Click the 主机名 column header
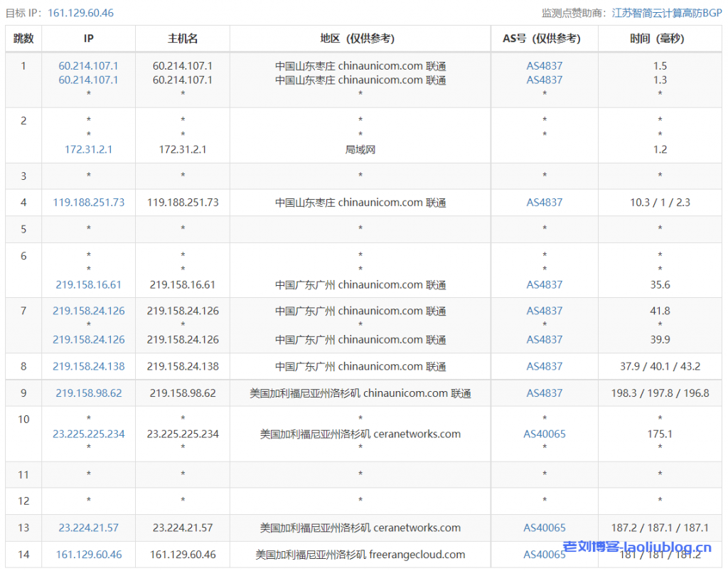Image resolution: width=728 pixels, height=571 pixels. [183, 39]
